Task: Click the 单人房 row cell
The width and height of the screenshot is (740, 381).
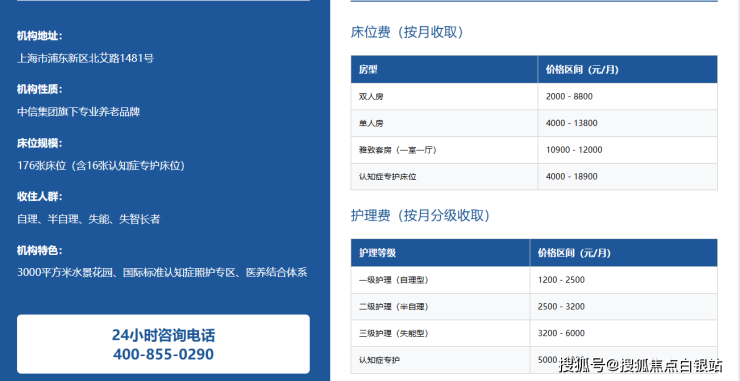Action: [444, 123]
